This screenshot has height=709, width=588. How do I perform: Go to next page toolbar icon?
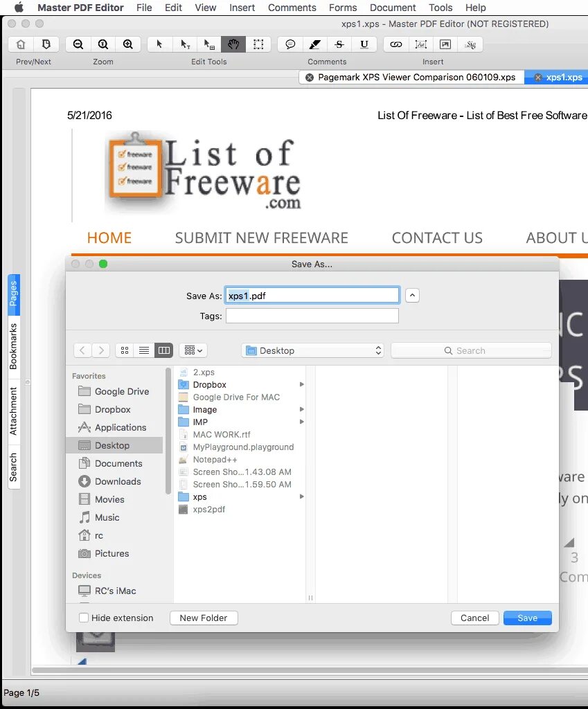tap(46, 44)
